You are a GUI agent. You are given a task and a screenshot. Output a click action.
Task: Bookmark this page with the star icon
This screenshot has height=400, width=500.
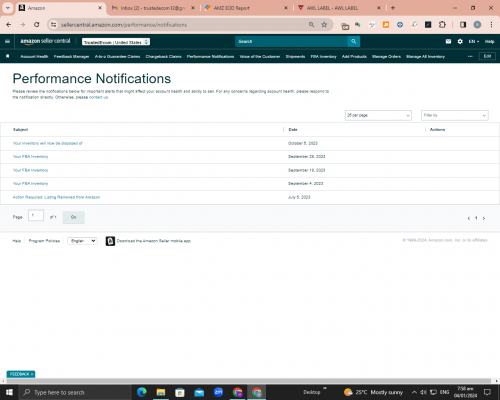coord(324,25)
